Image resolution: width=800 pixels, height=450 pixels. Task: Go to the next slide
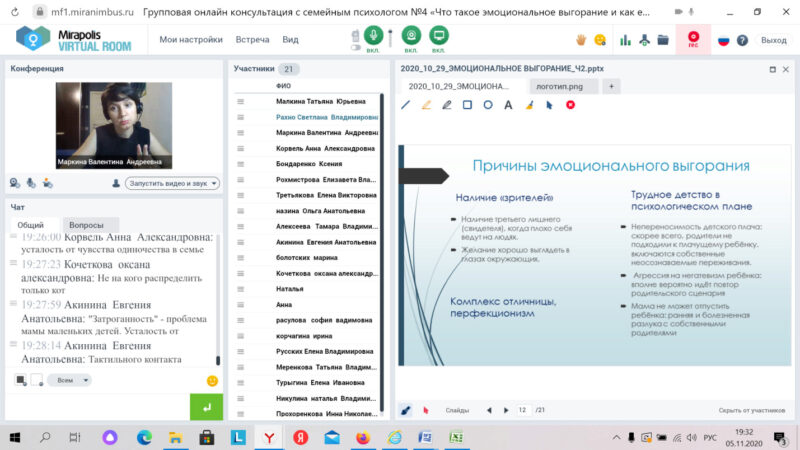click(506, 410)
